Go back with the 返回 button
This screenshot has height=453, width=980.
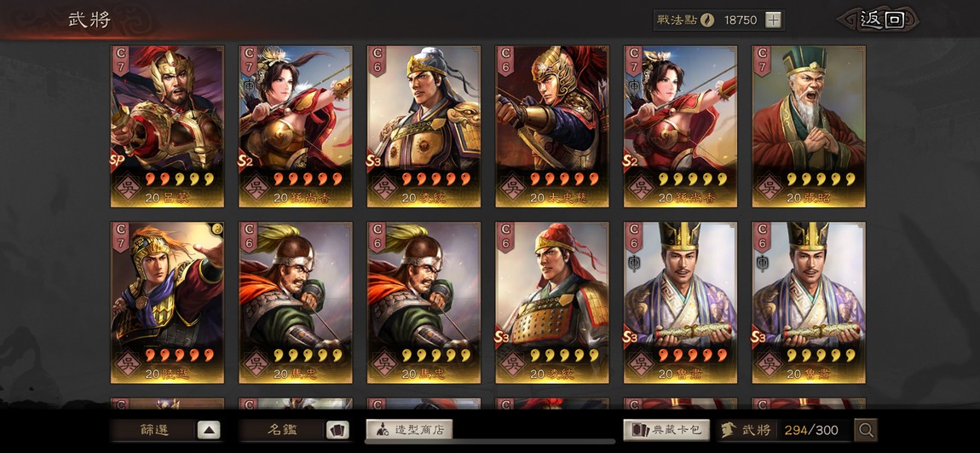(x=880, y=20)
